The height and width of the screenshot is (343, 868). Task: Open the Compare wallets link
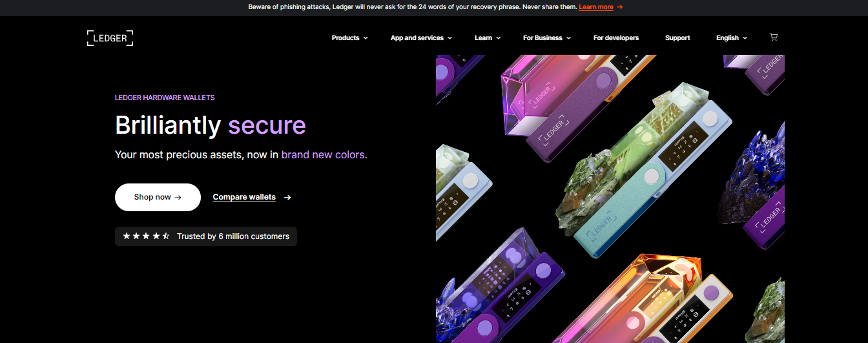point(244,198)
